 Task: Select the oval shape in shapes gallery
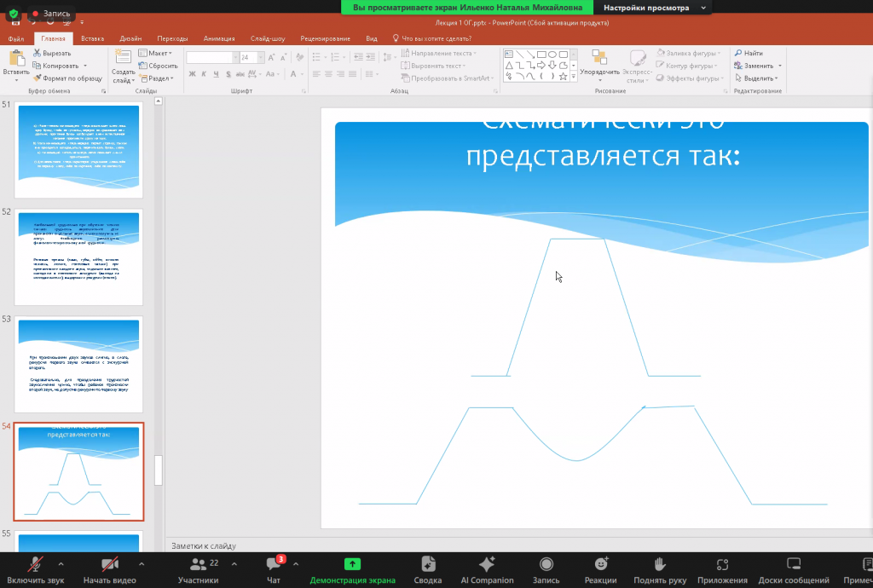point(552,55)
